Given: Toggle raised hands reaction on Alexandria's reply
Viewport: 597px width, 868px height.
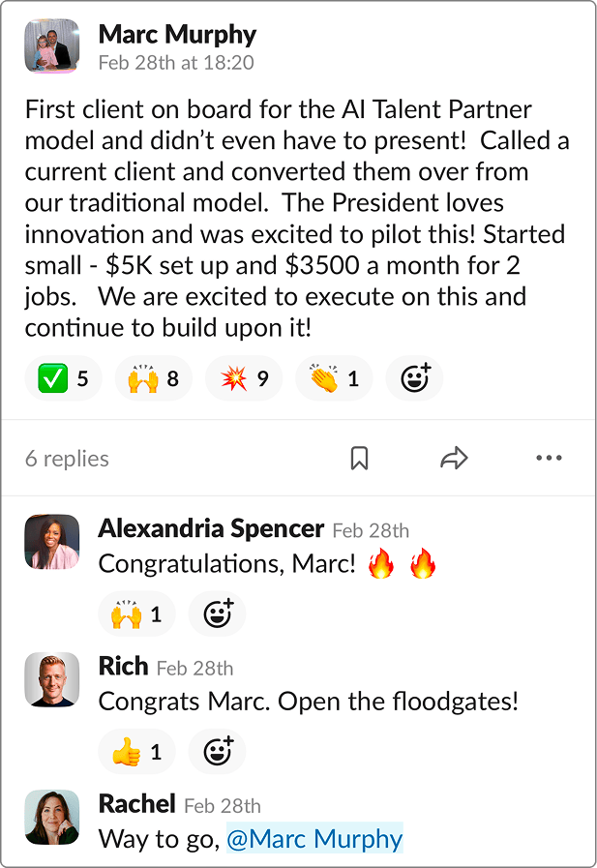Looking at the screenshot, I should (x=136, y=614).
